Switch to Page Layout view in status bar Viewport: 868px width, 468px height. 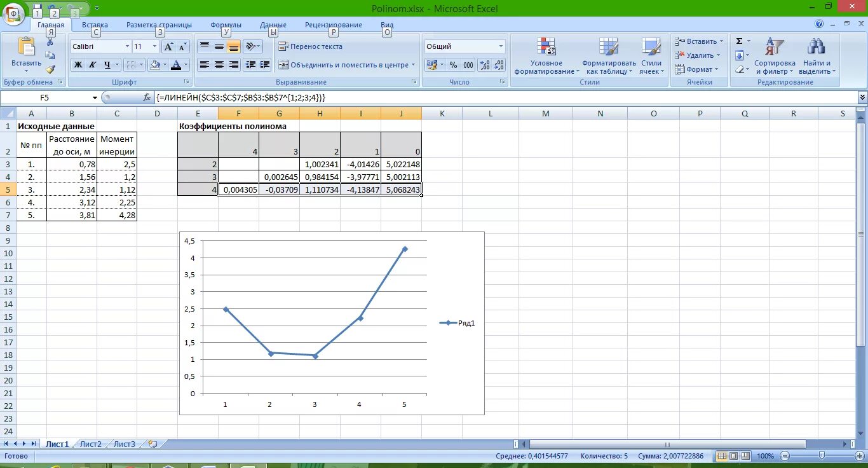[x=733, y=456]
